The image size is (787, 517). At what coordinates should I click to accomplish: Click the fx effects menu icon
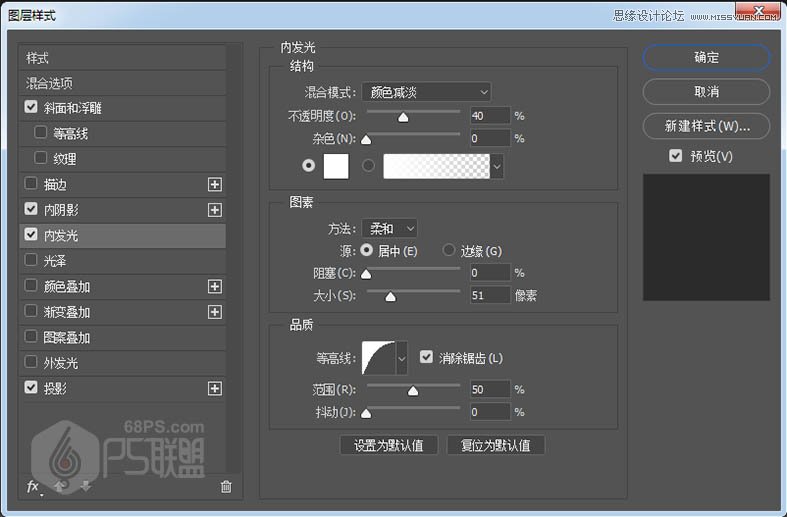coord(33,487)
